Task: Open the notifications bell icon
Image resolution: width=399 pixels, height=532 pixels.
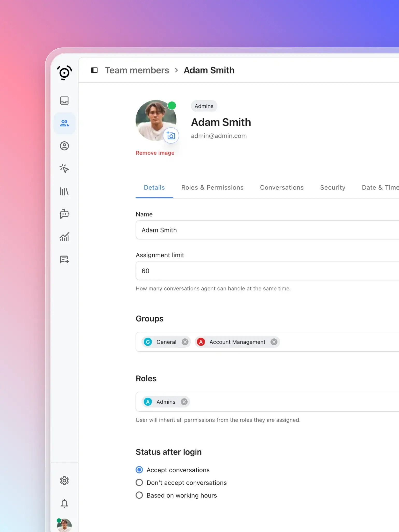Action: (x=64, y=504)
